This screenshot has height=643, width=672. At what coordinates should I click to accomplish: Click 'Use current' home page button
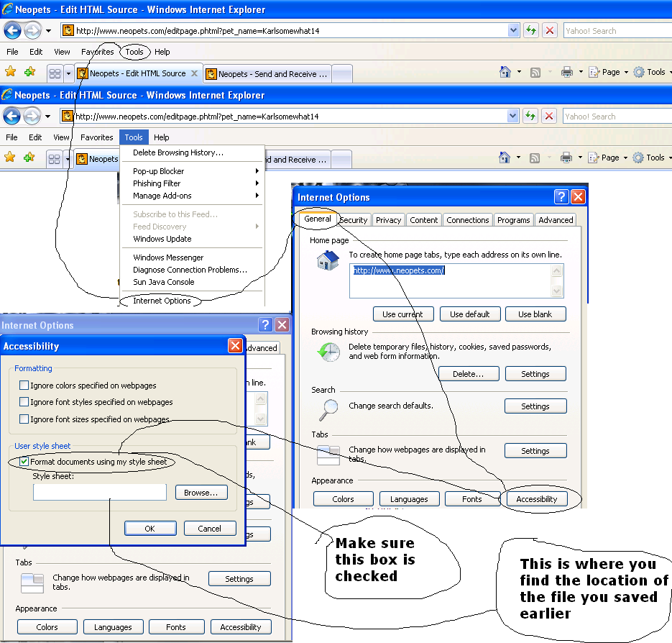pyautogui.click(x=403, y=314)
